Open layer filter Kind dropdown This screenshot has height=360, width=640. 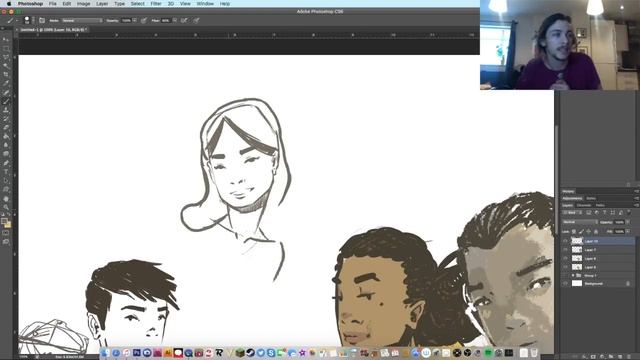pos(571,213)
